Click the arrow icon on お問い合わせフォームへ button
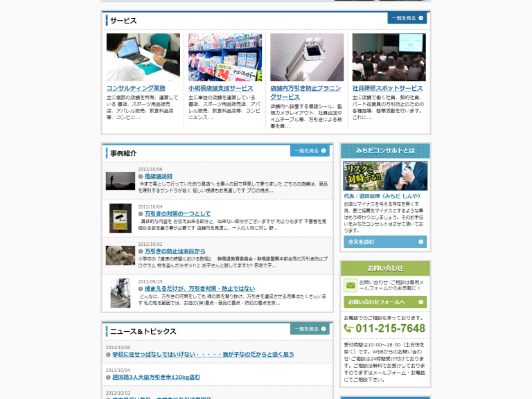This screenshot has height=399, width=532. (x=420, y=302)
